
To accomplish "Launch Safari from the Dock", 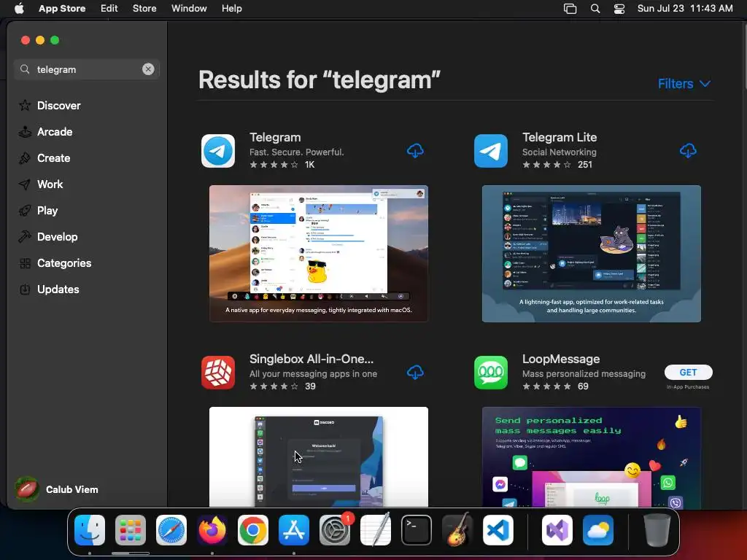I will click(171, 530).
